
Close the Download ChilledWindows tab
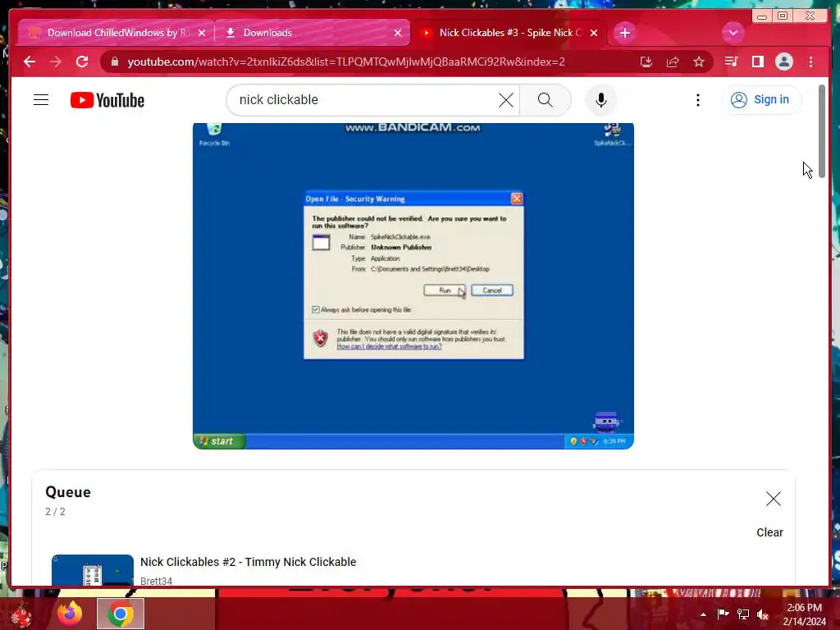point(202,33)
